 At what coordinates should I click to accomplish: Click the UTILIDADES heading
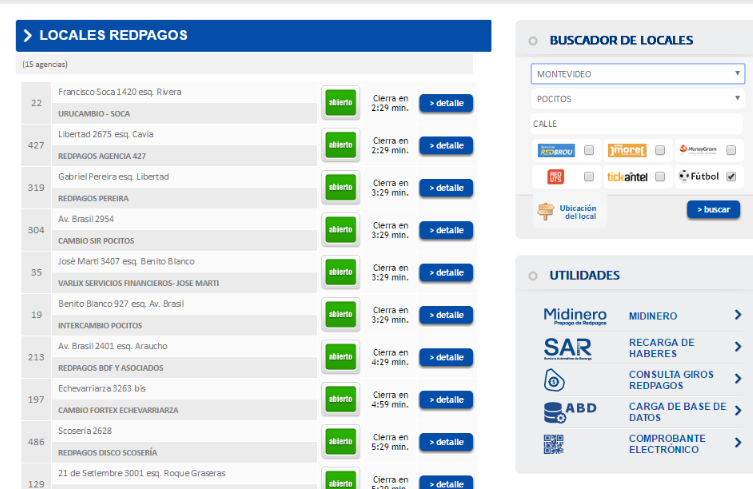coord(584,275)
